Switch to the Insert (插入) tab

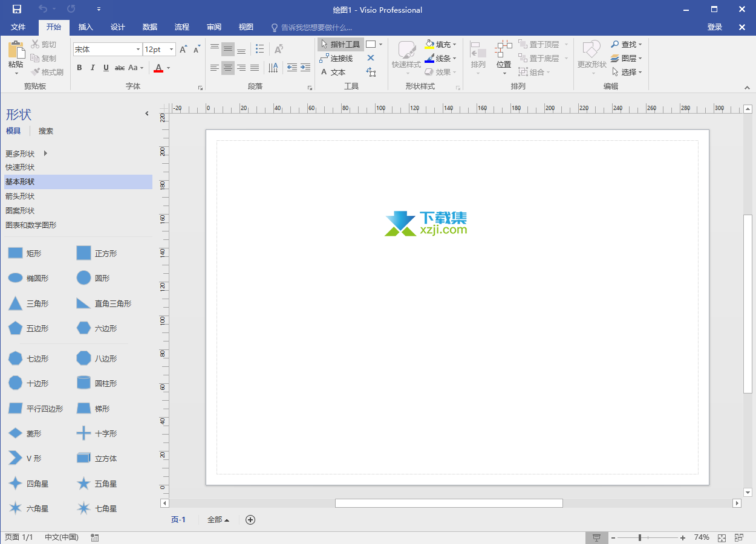(86, 27)
